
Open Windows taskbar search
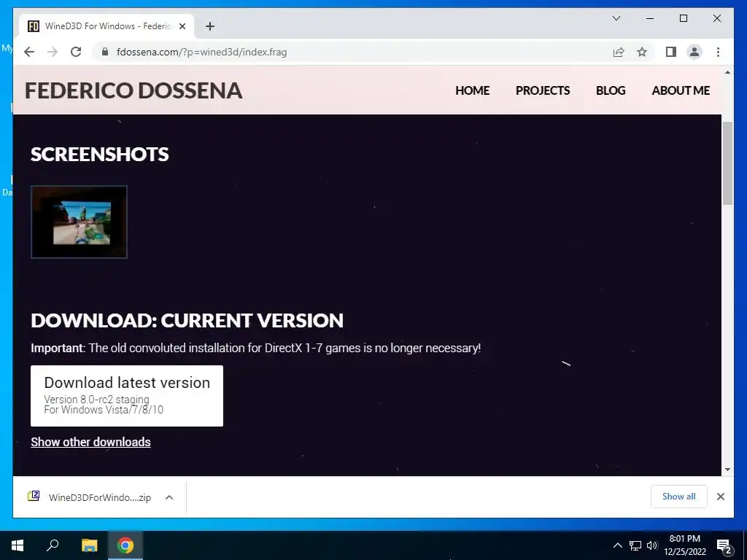pos(53,545)
